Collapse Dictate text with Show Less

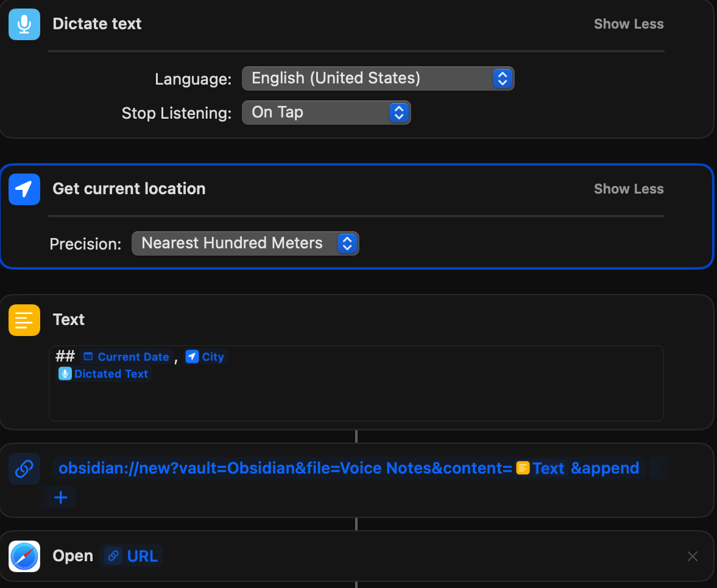(628, 24)
